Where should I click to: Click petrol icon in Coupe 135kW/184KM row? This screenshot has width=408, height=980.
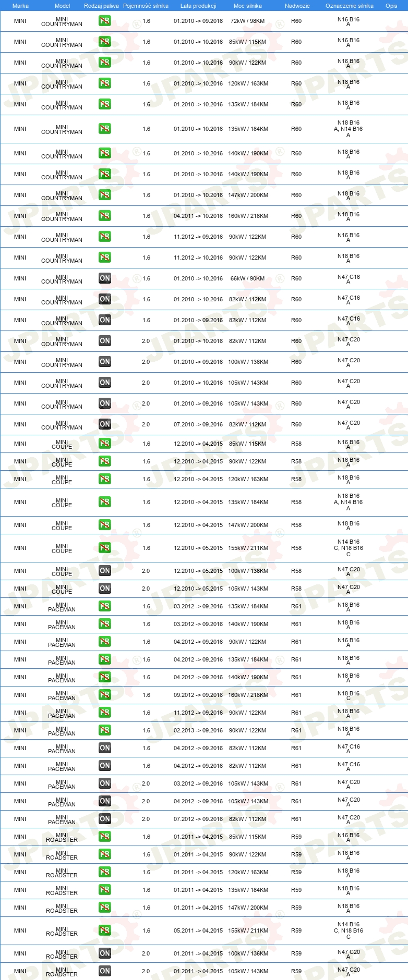tap(105, 502)
